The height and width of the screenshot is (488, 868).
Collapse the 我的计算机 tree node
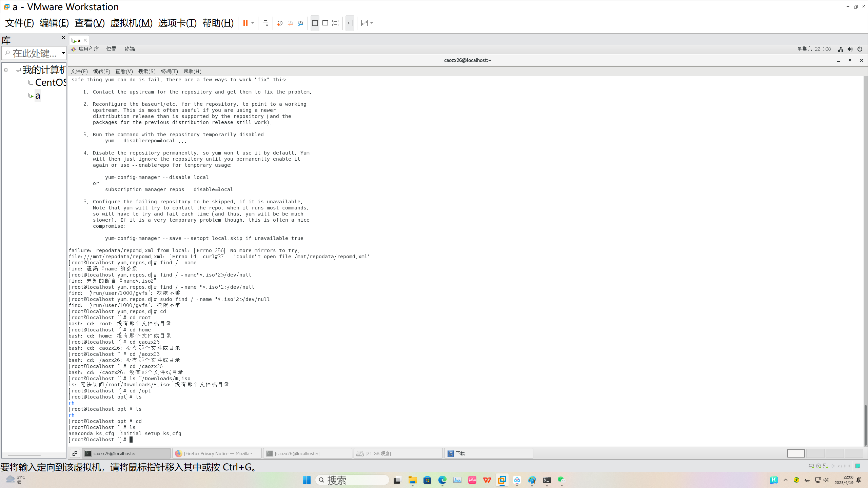click(6, 70)
